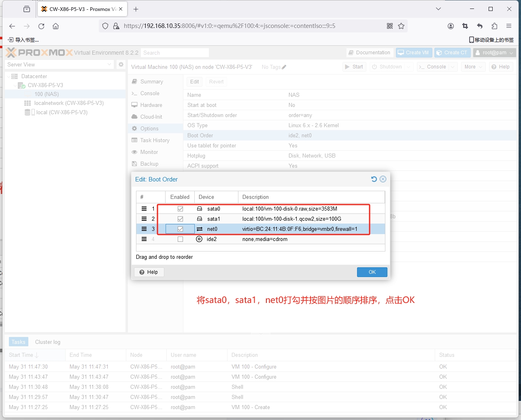Click the net0 network icon

[200, 229]
